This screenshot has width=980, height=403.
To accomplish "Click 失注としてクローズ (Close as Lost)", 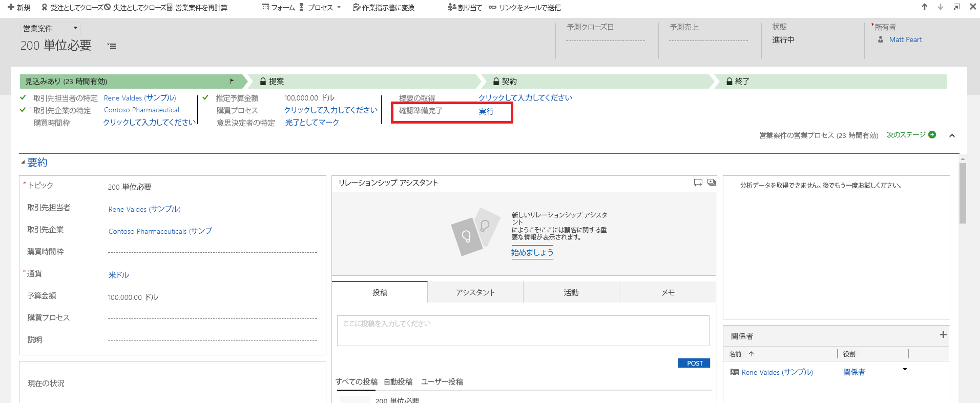I will pos(135,8).
